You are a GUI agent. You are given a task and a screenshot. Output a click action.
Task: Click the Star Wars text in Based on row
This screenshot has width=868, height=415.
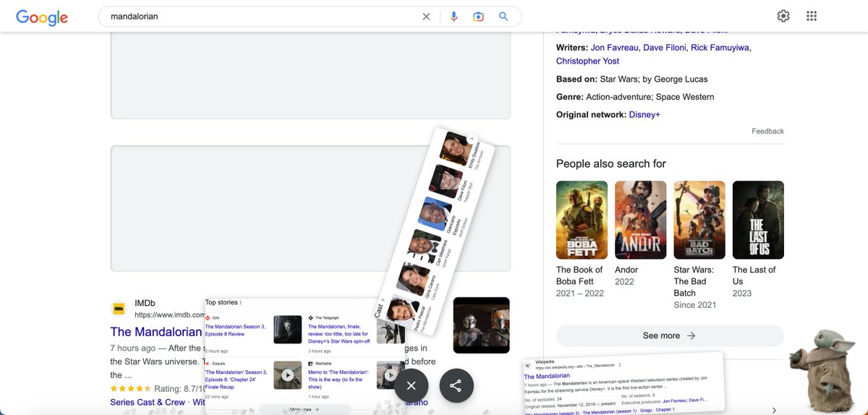619,80
